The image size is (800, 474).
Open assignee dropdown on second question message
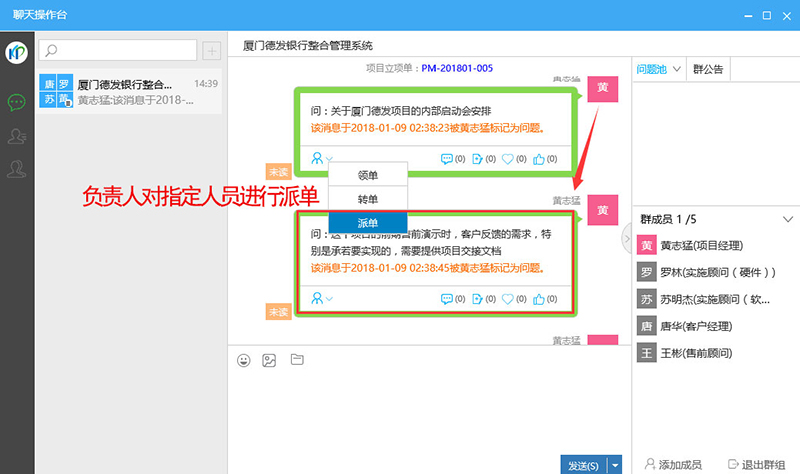322,298
